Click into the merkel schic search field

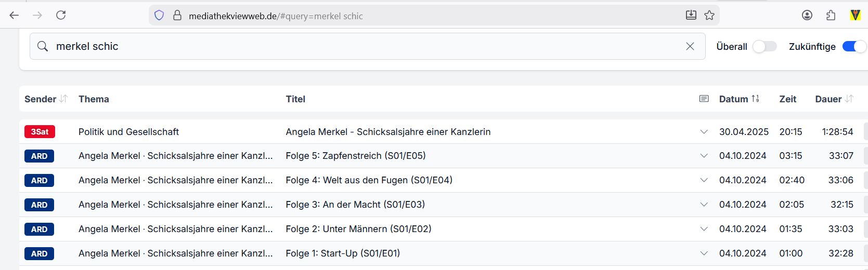click(x=364, y=46)
